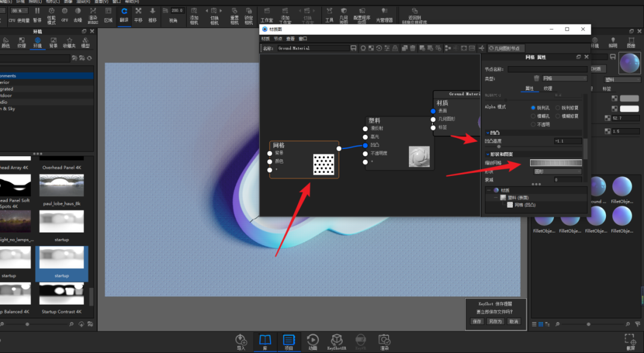The width and height of the screenshot is (644, 353).
Task: Select 模糊孔 Alpha mode radio
Action: pos(533,116)
